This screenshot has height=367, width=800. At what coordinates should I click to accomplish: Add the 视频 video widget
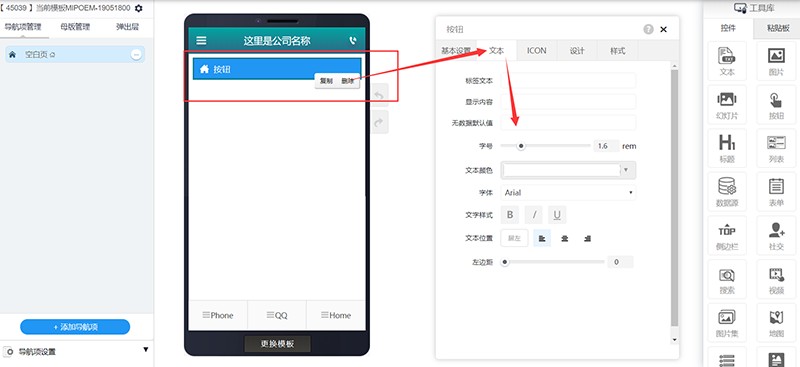[x=776, y=280]
